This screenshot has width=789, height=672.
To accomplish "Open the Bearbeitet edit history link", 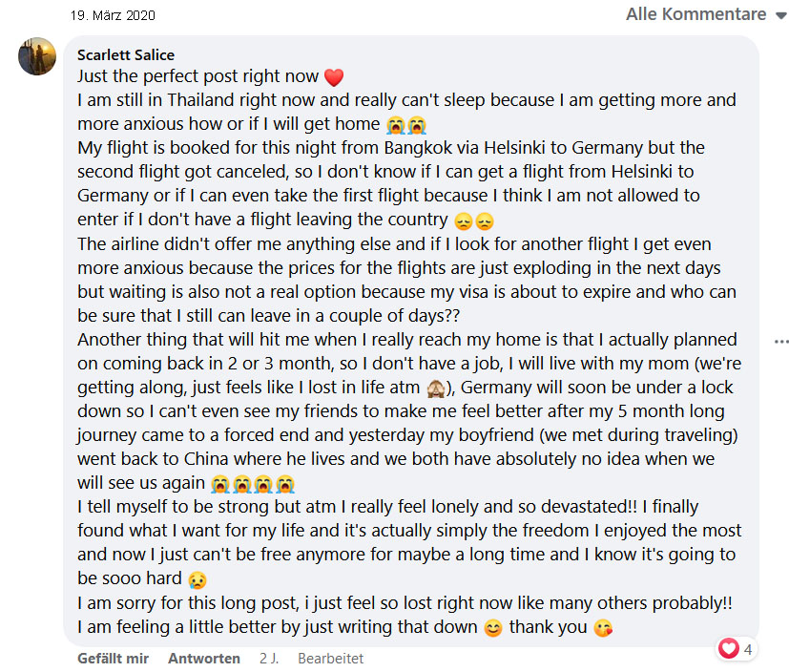I will click(x=331, y=659).
